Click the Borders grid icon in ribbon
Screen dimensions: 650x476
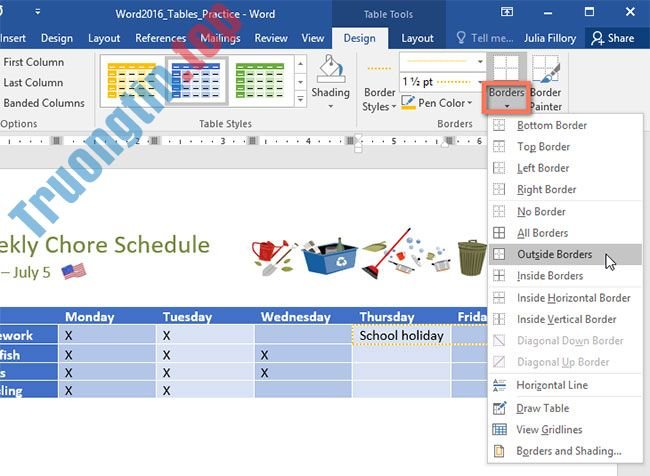point(506,68)
